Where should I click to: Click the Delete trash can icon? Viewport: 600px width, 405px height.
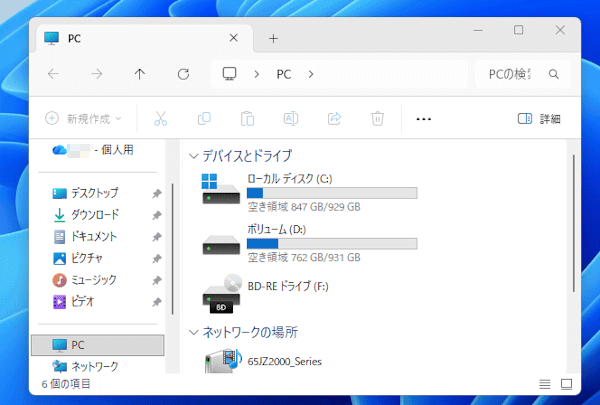coord(378,119)
